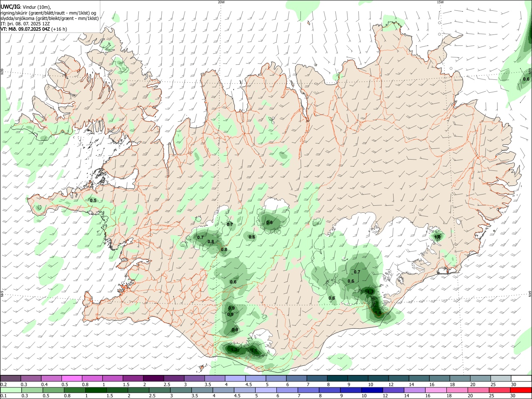Select the lightest green 0.1 swatch in rain legend

pyautogui.click(x=11, y=390)
